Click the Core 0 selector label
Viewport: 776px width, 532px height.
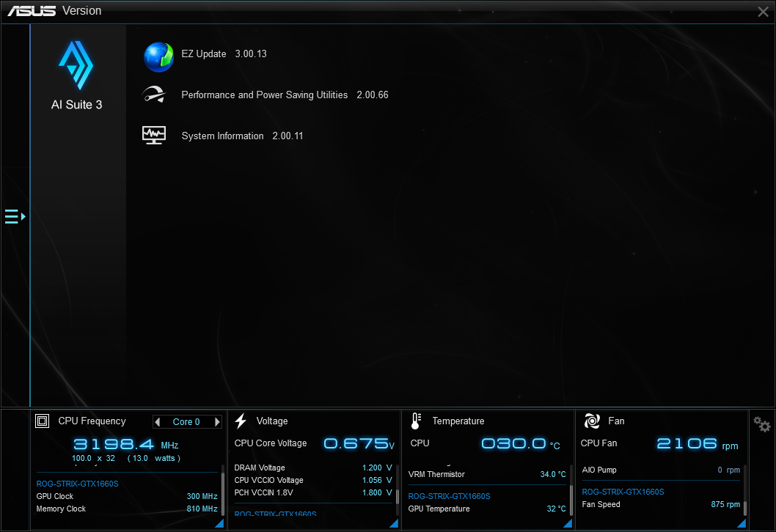pyautogui.click(x=186, y=422)
